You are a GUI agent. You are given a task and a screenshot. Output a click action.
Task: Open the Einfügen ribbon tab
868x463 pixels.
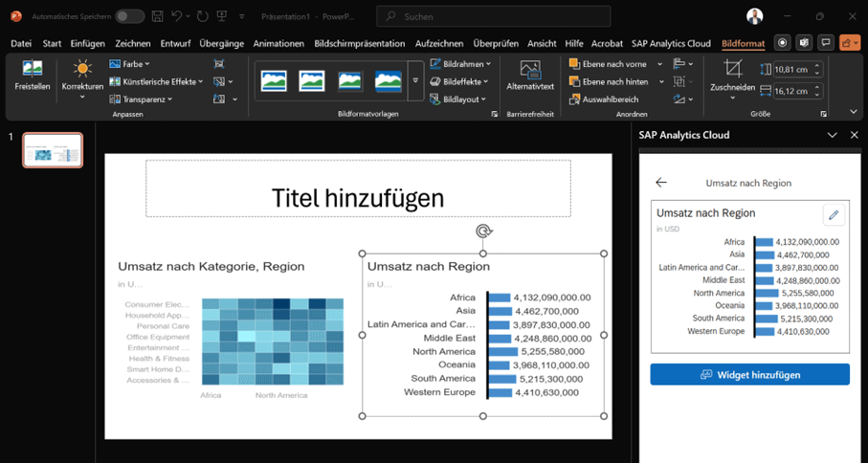point(88,43)
